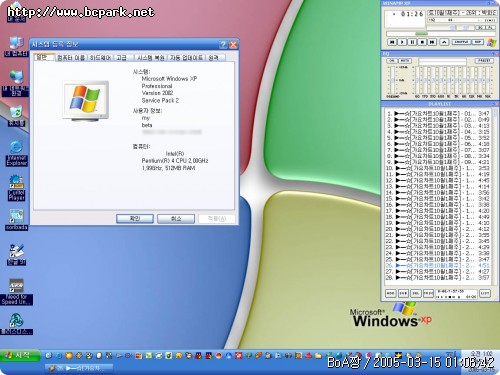Open the Need for Speed desktop shortcut
Viewport: 500px width, 375px height.
[x=16, y=292]
